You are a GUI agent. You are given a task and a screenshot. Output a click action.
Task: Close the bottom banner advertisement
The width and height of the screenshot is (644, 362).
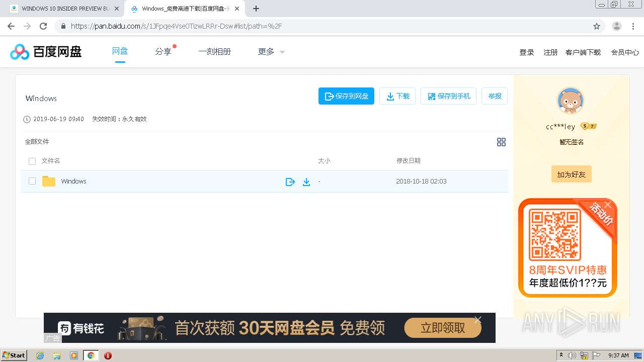(x=478, y=320)
